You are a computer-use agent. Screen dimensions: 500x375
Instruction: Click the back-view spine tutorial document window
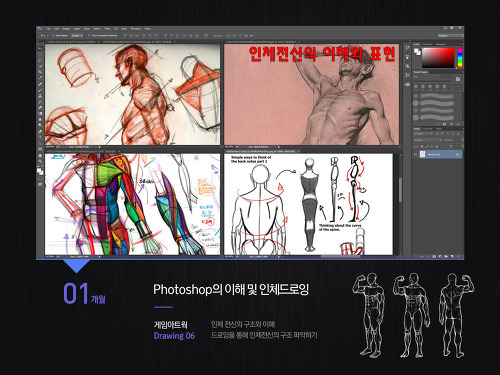coord(309,204)
